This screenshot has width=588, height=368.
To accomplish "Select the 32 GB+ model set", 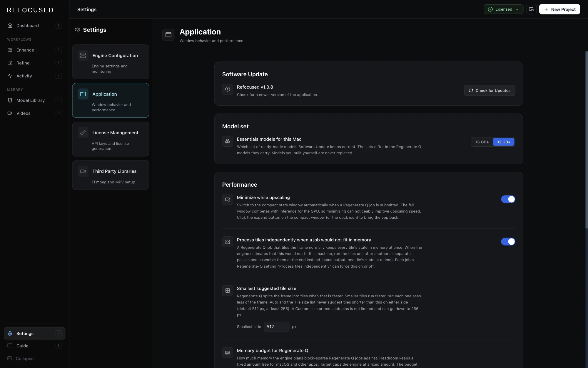I will [x=504, y=142].
